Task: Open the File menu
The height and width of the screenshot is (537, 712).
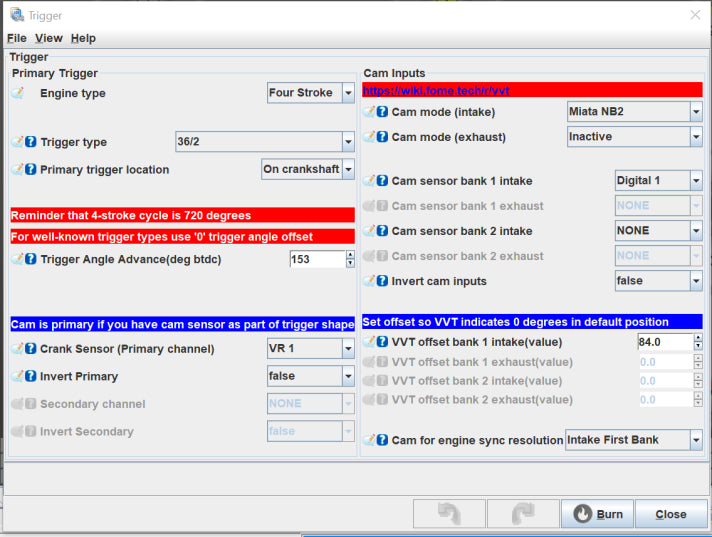Action: (16, 38)
